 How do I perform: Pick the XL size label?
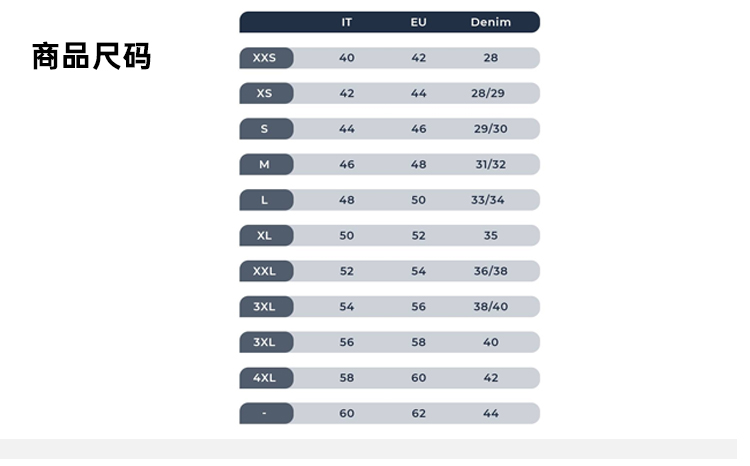pyautogui.click(x=265, y=235)
